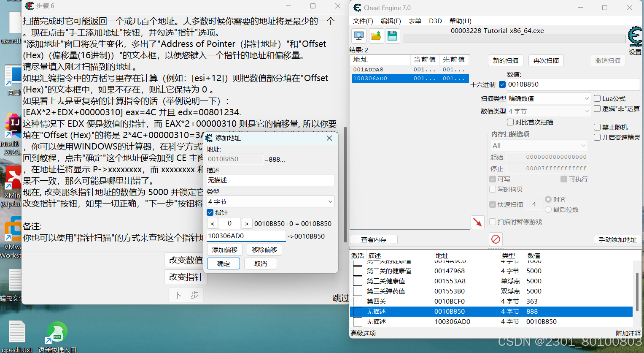Close the 添加地址 dialog
This screenshot has width=644, height=353.
point(329,138)
